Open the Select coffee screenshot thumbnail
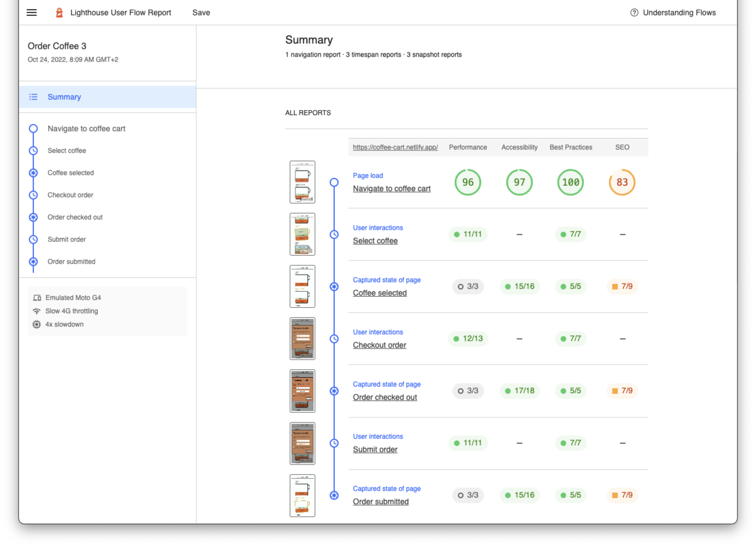 [302, 234]
